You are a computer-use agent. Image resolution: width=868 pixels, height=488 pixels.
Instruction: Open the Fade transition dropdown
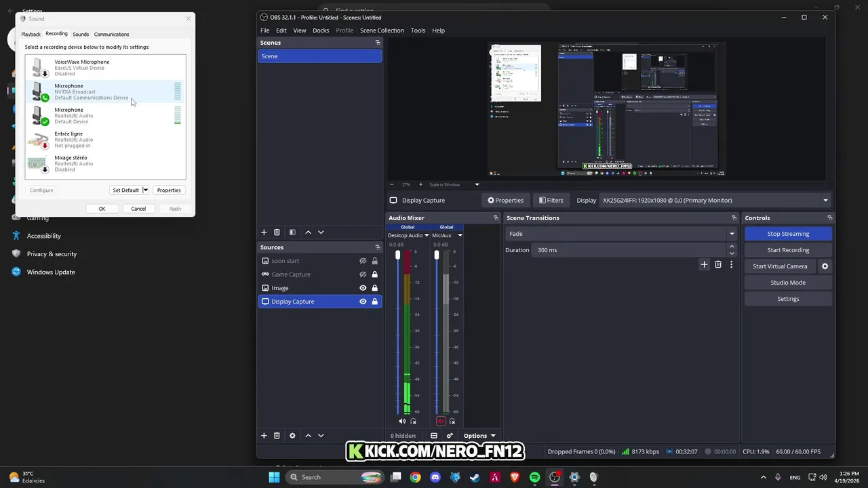621,234
